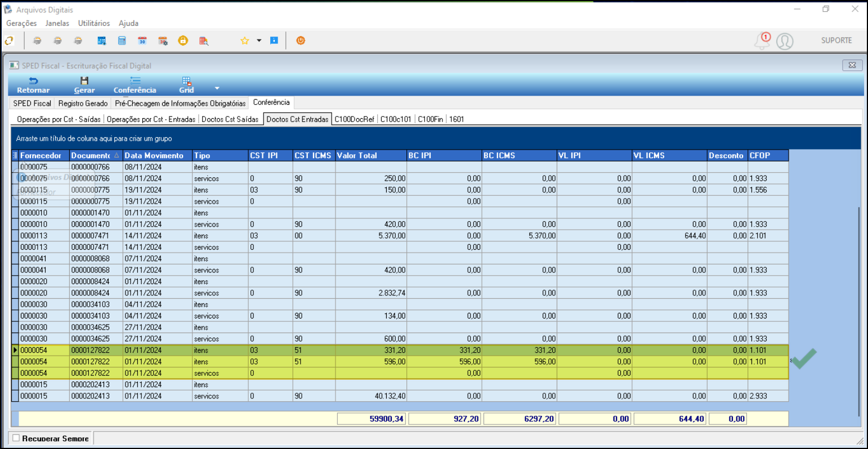
Task: Open the C100DocRef tab
Action: pos(354,119)
